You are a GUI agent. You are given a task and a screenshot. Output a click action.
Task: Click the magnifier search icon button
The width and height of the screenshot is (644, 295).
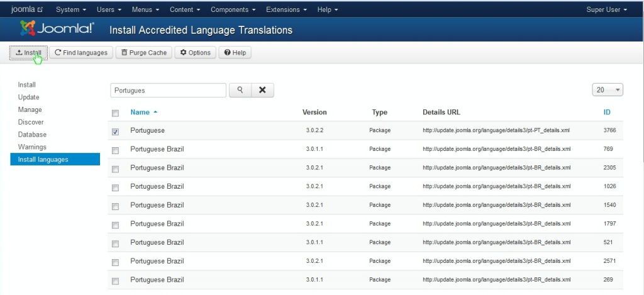(x=240, y=90)
